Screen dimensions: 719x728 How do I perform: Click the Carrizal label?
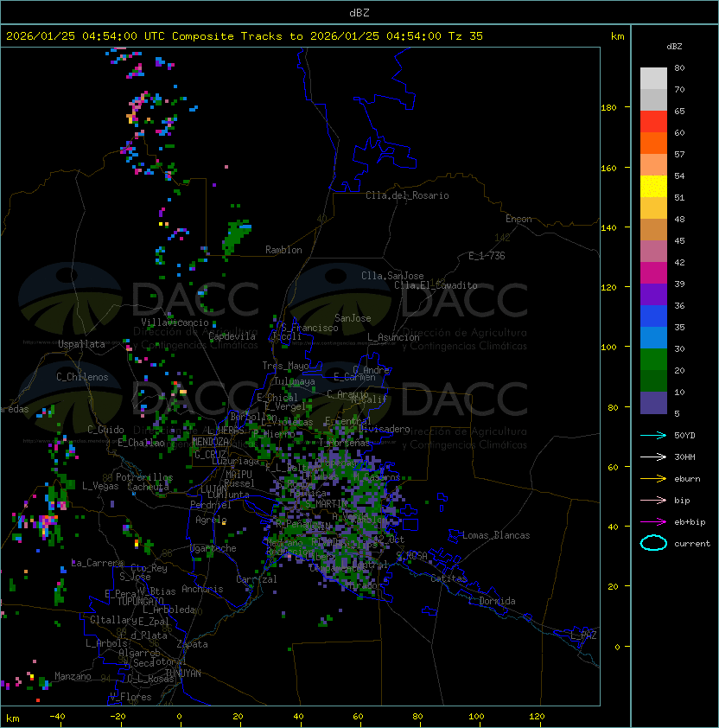click(x=257, y=579)
